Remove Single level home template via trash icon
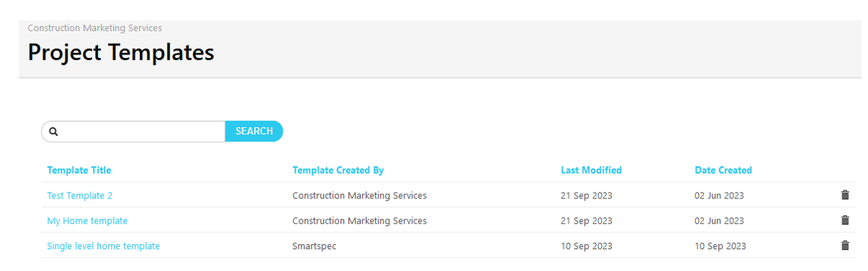Viewport: 868px width, 271px height. click(845, 246)
